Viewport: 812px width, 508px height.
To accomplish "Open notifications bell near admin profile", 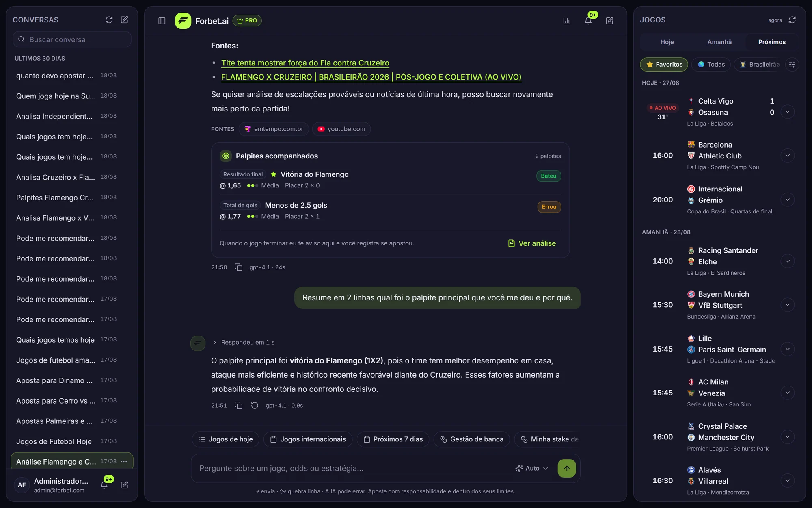I will [104, 485].
